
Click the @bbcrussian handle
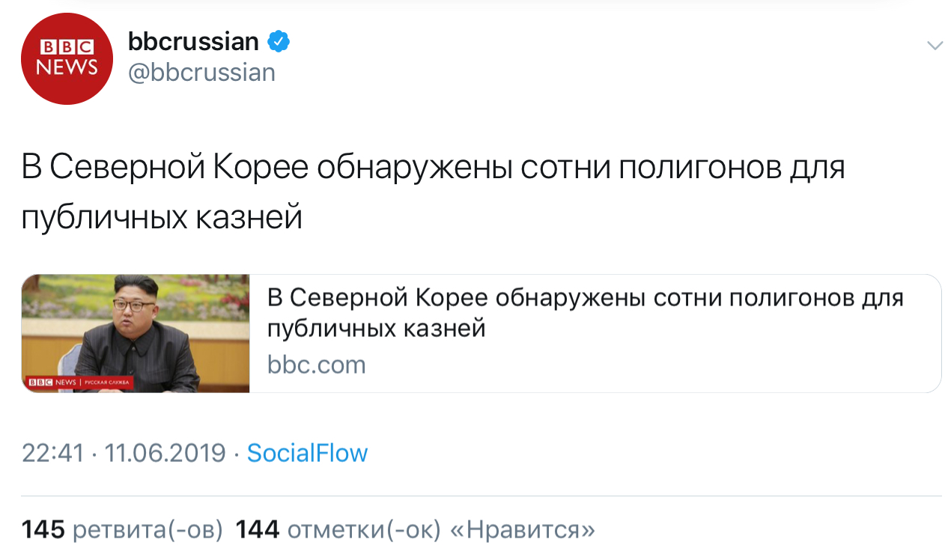(x=201, y=73)
